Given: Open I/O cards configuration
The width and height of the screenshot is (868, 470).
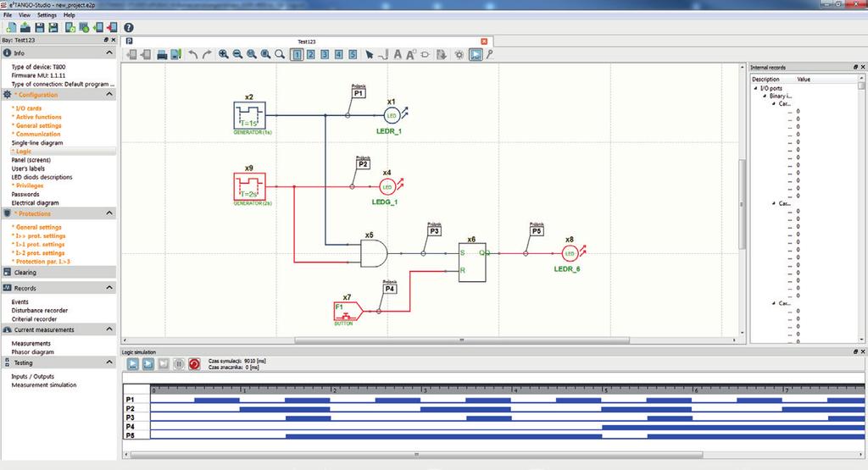Looking at the screenshot, I should [x=28, y=108].
